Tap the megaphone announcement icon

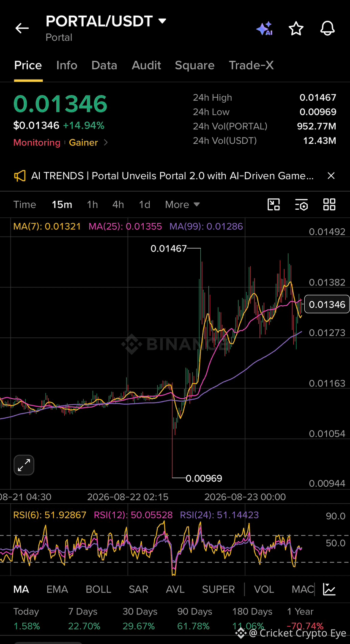[19, 176]
